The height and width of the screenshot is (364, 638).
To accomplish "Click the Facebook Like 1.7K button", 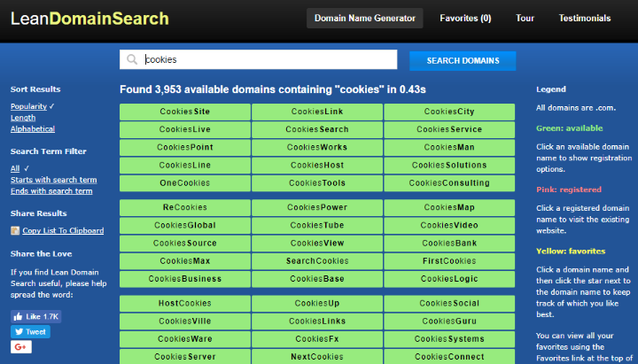I will coord(36,316).
